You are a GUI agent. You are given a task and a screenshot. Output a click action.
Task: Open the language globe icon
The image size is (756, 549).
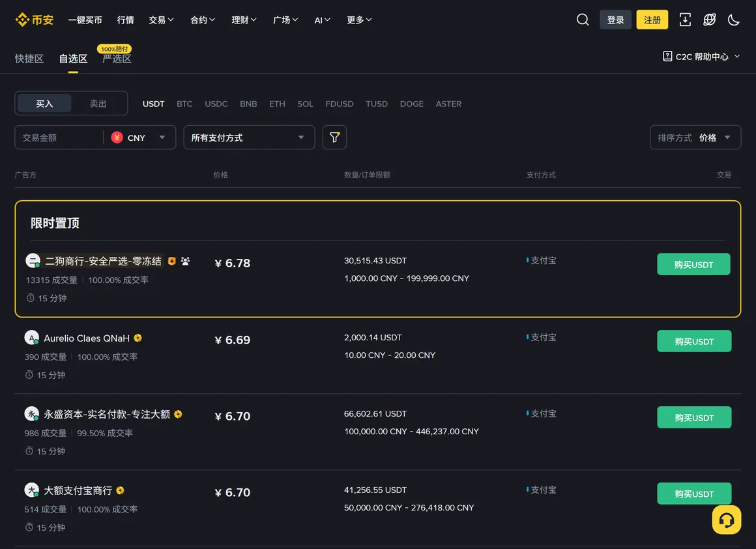[709, 20]
